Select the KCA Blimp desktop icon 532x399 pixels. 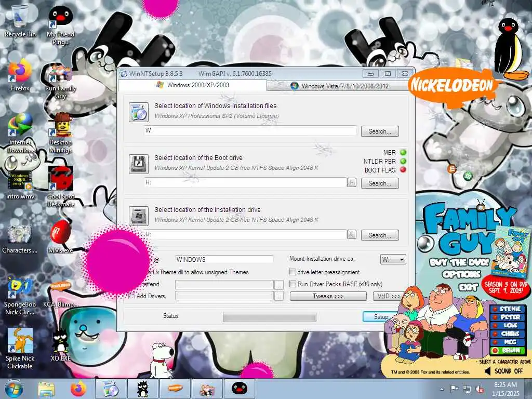pyautogui.click(x=60, y=295)
